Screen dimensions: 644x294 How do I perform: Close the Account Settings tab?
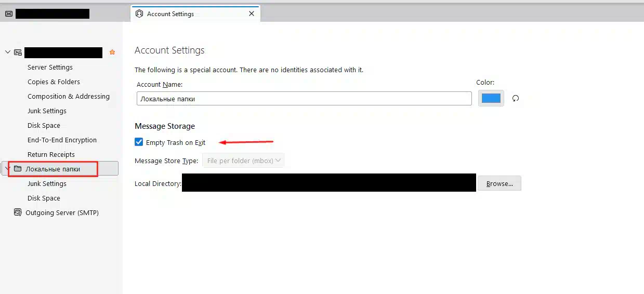click(x=252, y=14)
